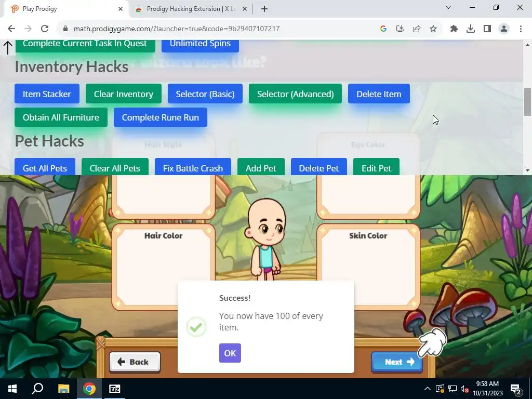
Task: Click the game Next button
Action: (x=397, y=362)
